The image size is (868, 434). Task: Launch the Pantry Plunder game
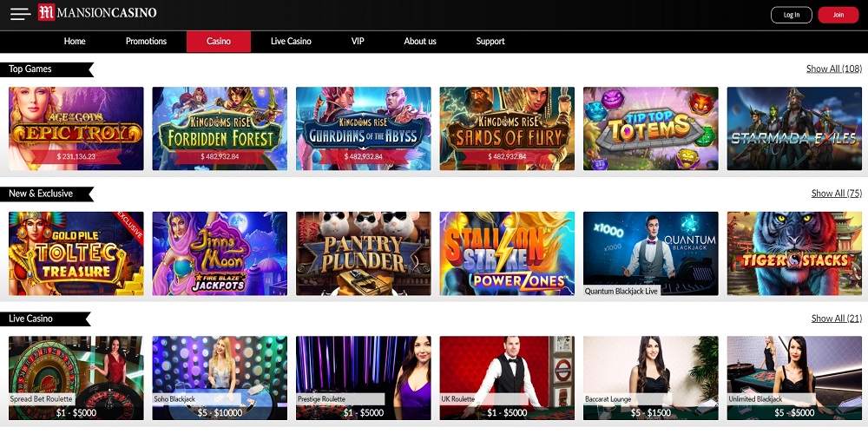(363, 253)
